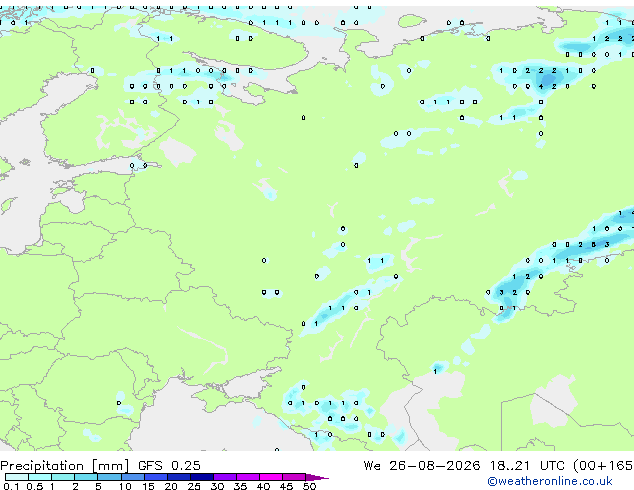
Task: Select the 2–5 mm legend color swatch
Action: pos(86,477)
